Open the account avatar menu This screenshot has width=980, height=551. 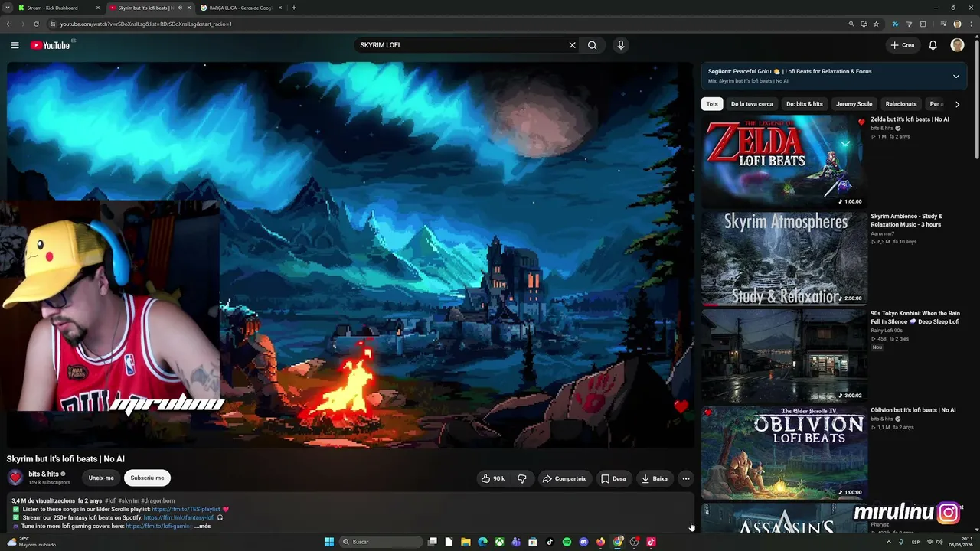[957, 45]
